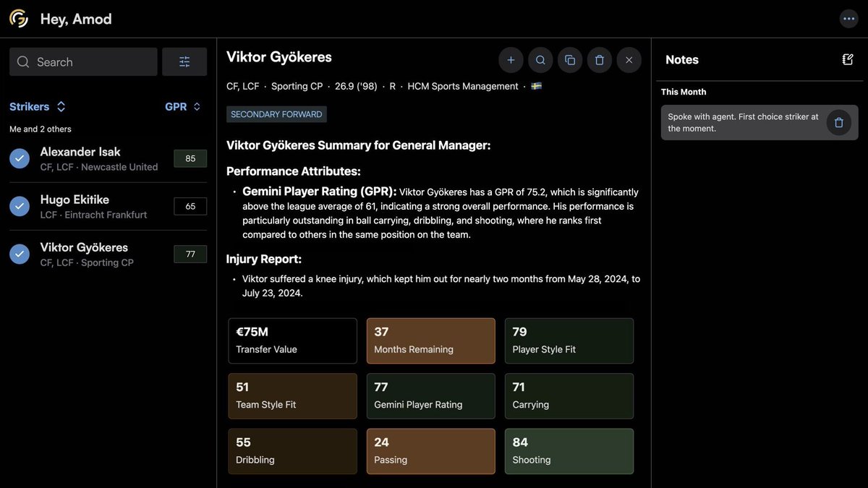Select Alexander Isak in the list
This screenshot has height=488, width=868.
pos(109,158)
